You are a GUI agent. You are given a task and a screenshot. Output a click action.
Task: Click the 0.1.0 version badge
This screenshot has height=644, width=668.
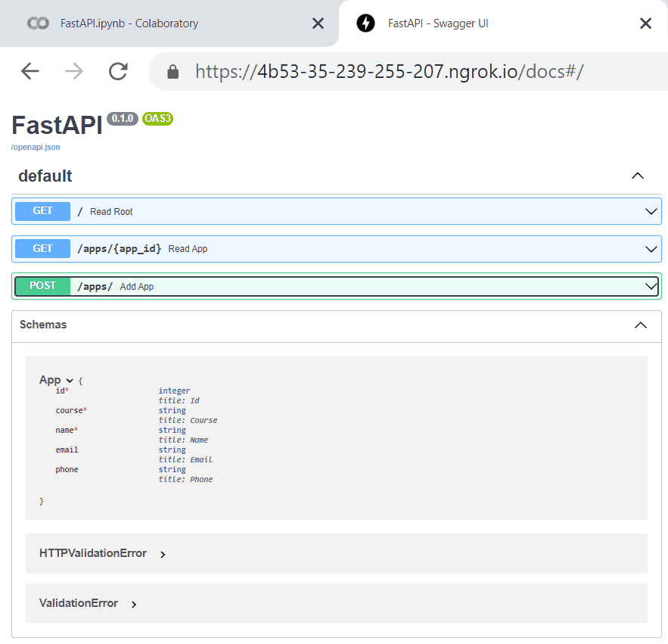[x=123, y=119]
